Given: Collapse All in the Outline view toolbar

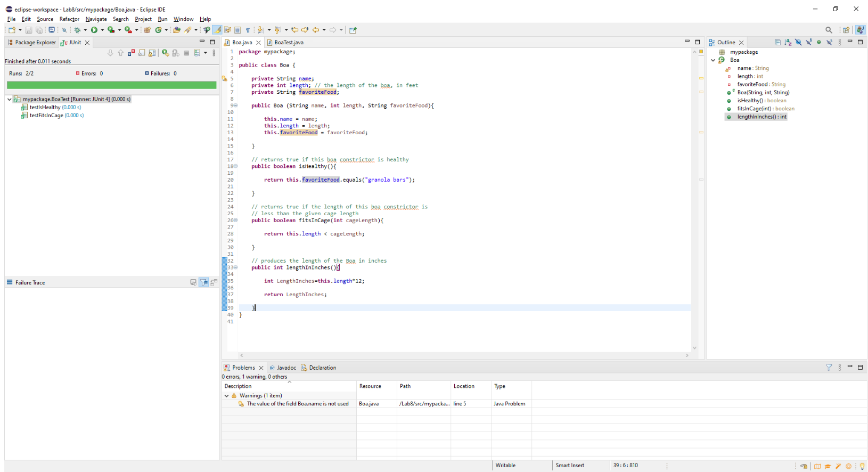Looking at the screenshot, I should click(x=777, y=42).
